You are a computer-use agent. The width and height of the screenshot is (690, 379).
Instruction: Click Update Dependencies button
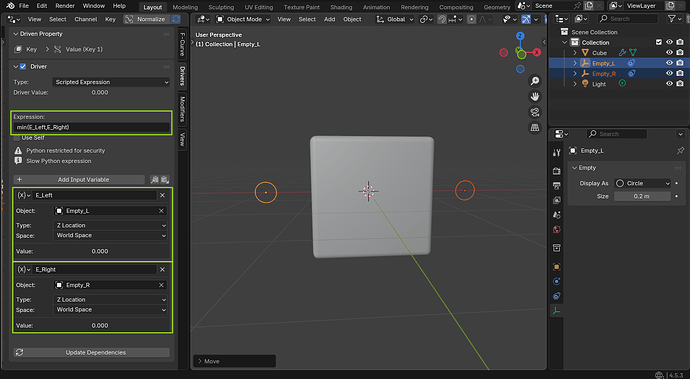[92, 353]
